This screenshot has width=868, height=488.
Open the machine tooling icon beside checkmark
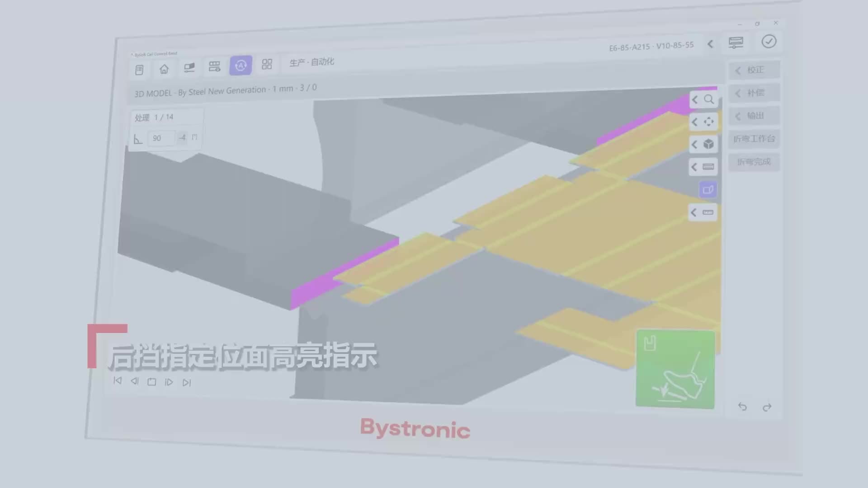[x=736, y=42]
